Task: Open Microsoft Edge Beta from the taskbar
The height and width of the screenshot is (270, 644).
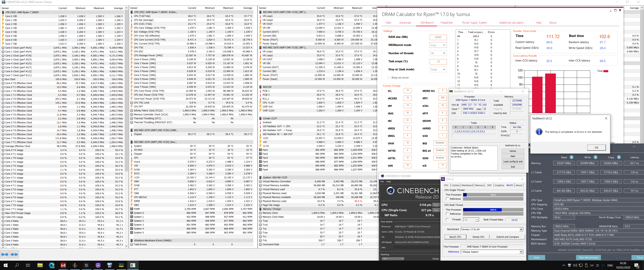Action: [x=51, y=265]
